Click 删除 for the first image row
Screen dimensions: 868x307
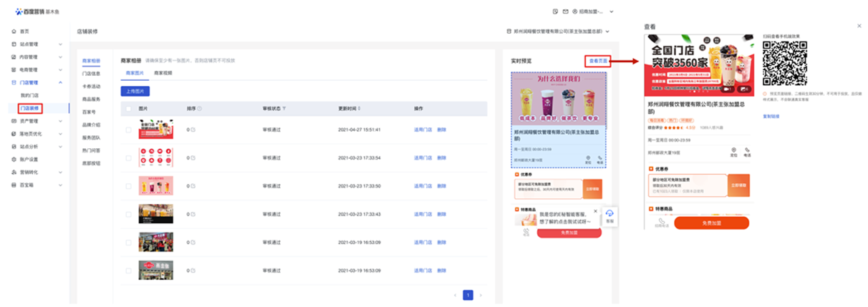(441, 130)
